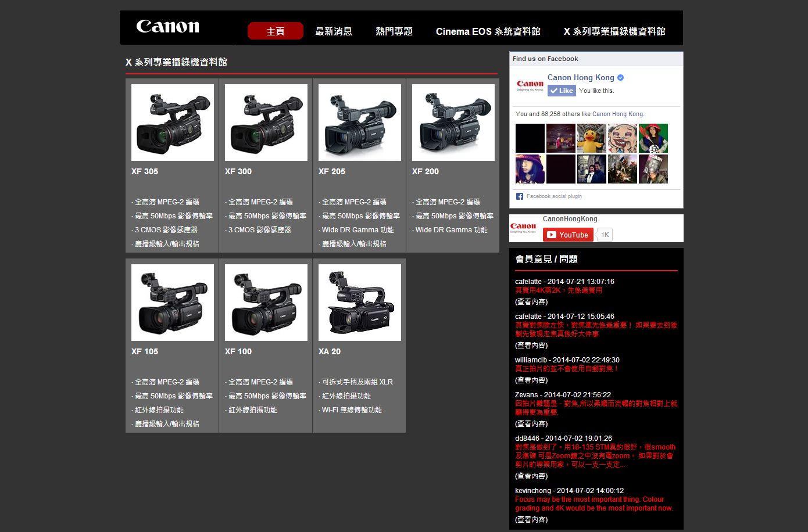808x532 pixels.
Task: Select the XF 305 model title
Action: [145, 171]
